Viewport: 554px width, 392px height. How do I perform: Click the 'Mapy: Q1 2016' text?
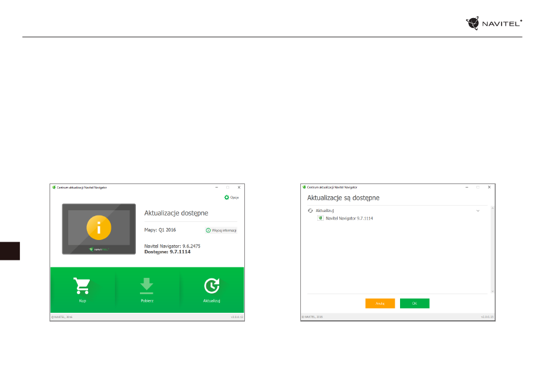click(160, 230)
